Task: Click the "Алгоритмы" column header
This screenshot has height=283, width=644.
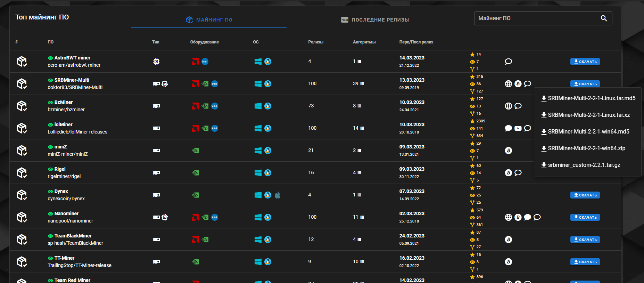Action: (364, 42)
